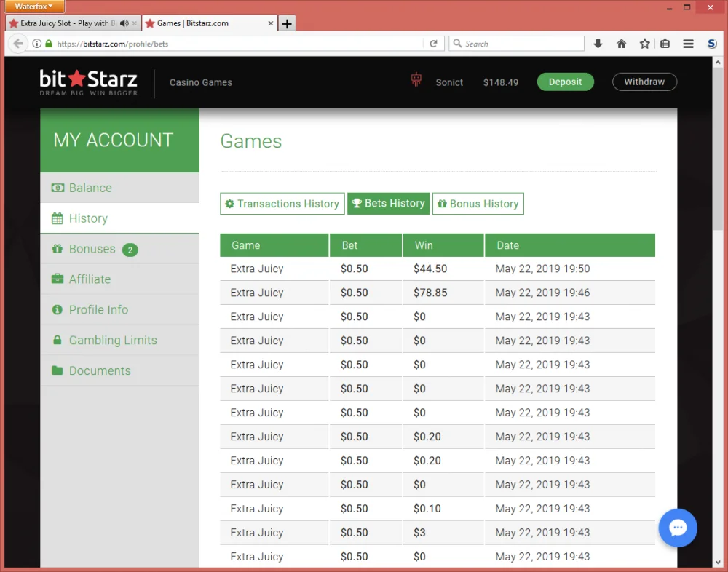Open Balance in account sidebar
Image resolution: width=728 pixels, height=572 pixels.
click(120, 188)
